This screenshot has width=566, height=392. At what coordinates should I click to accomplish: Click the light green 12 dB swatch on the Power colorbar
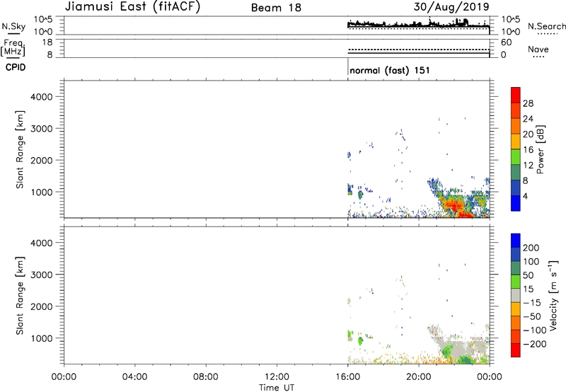tap(516, 157)
